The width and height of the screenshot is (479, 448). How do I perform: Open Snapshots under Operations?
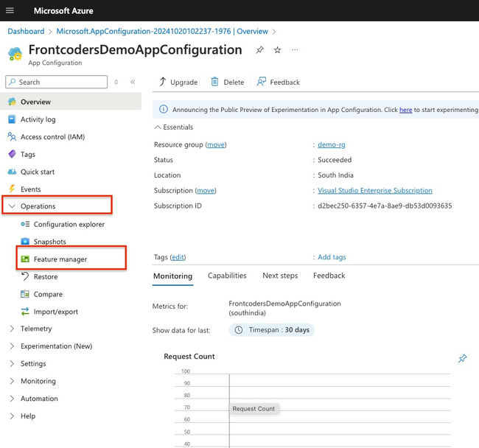[x=50, y=242]
